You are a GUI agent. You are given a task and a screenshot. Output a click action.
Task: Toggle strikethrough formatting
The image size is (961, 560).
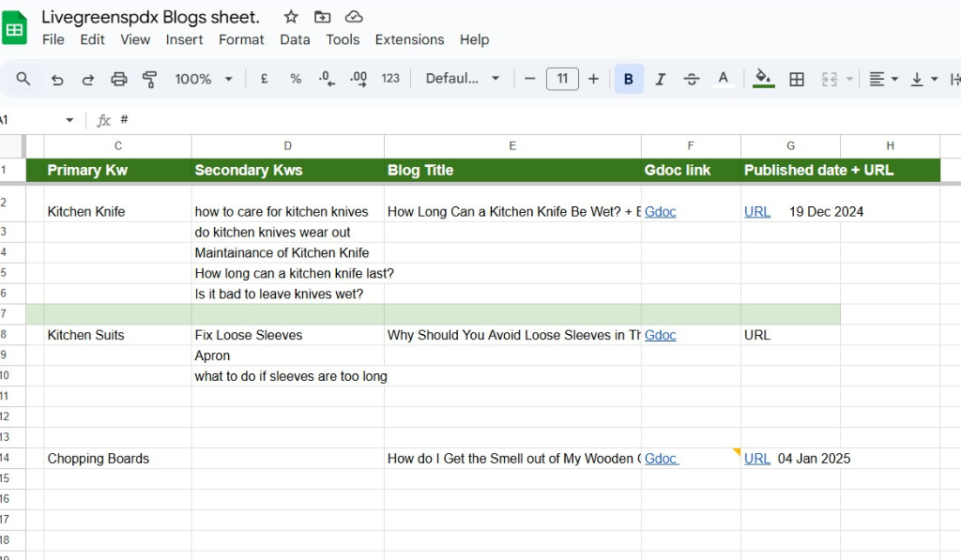pos(692,79)
